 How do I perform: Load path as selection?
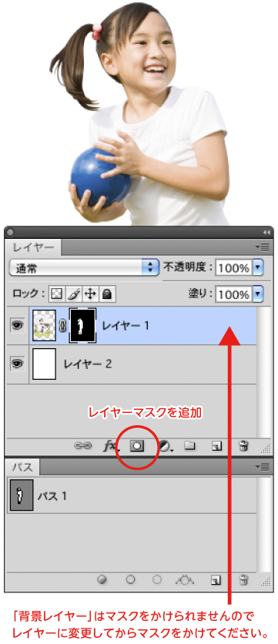pyautogui.click(x=157, y=579)
